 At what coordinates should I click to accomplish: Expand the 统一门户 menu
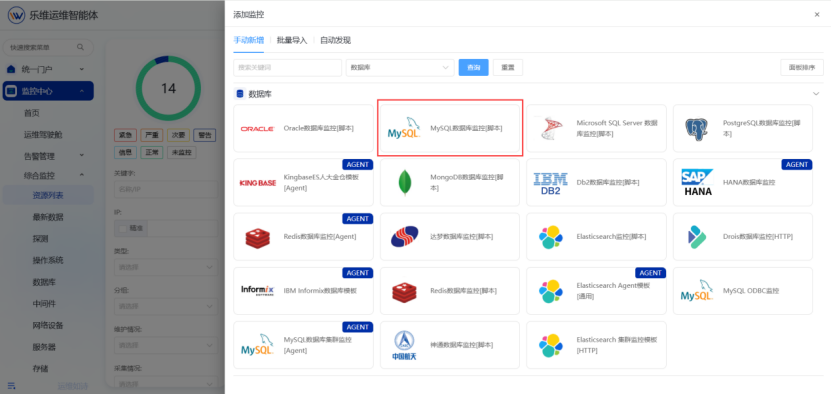[x=82, y=69]
